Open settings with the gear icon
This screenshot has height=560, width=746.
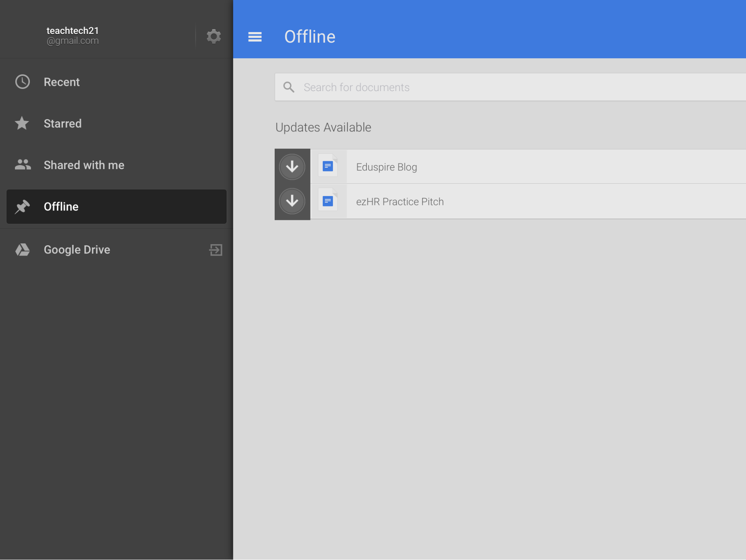click(x=213, y=36)
